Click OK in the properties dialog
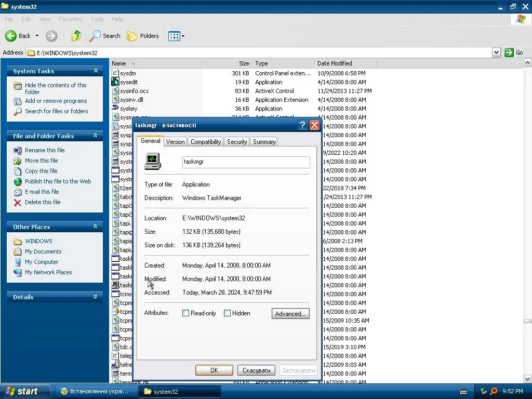The image size is (532, 399). pyautogui.click(x=214, y=370)
